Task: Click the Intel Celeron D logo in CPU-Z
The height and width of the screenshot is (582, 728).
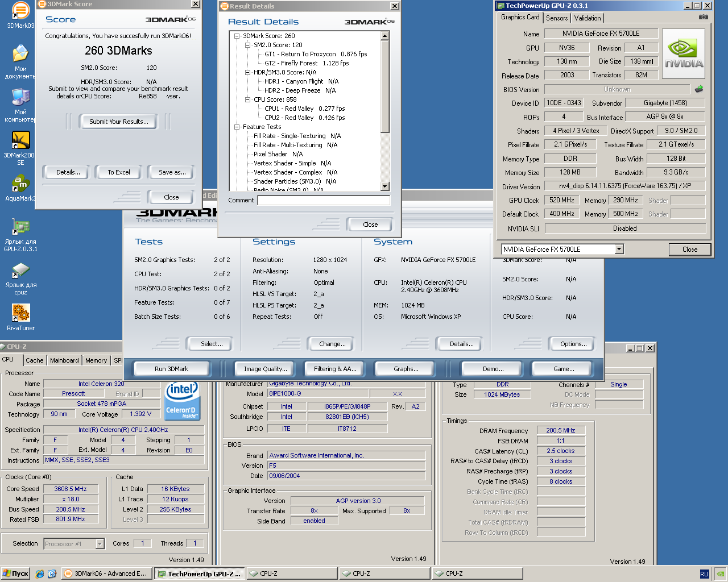Action: click(x=181, y=400)
